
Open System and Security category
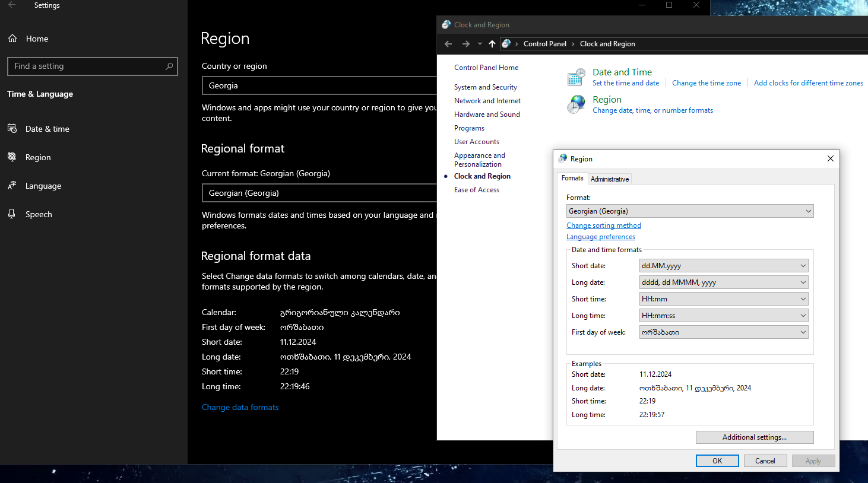pyautogui.click(x=486, y=87)
